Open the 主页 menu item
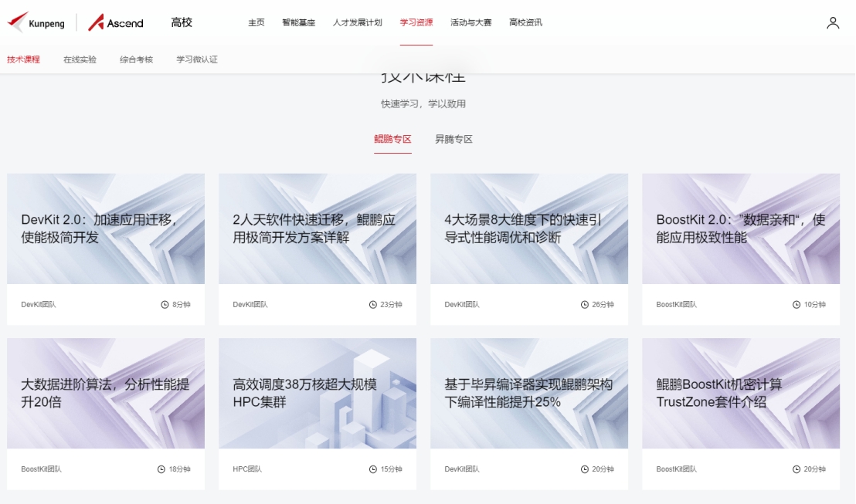This screenshot has height=504, width=856. point(256,23)
